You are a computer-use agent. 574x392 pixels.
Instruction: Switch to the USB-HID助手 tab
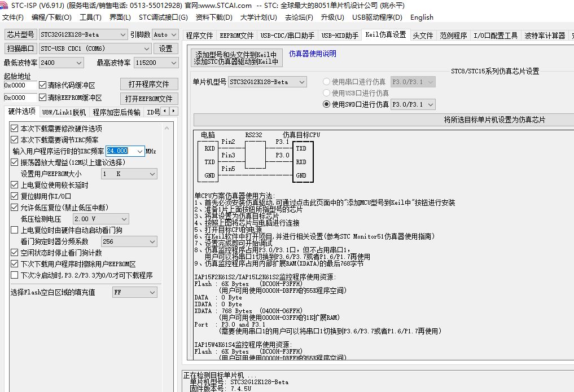point(340,36)
